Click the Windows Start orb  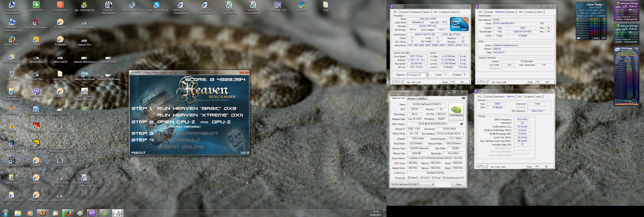5,213
